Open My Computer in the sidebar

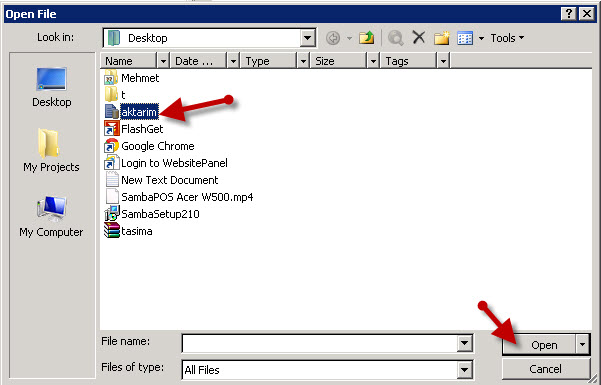pos(51,217)
